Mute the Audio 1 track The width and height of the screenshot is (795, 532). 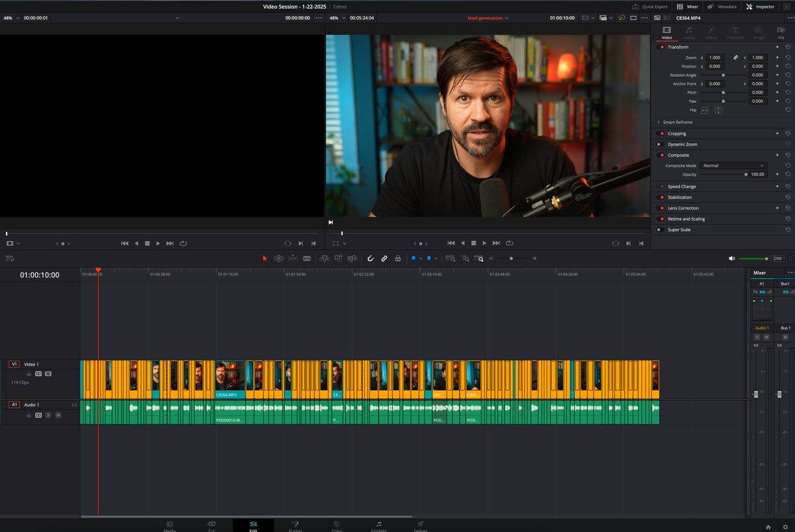(x=58, y=415)
